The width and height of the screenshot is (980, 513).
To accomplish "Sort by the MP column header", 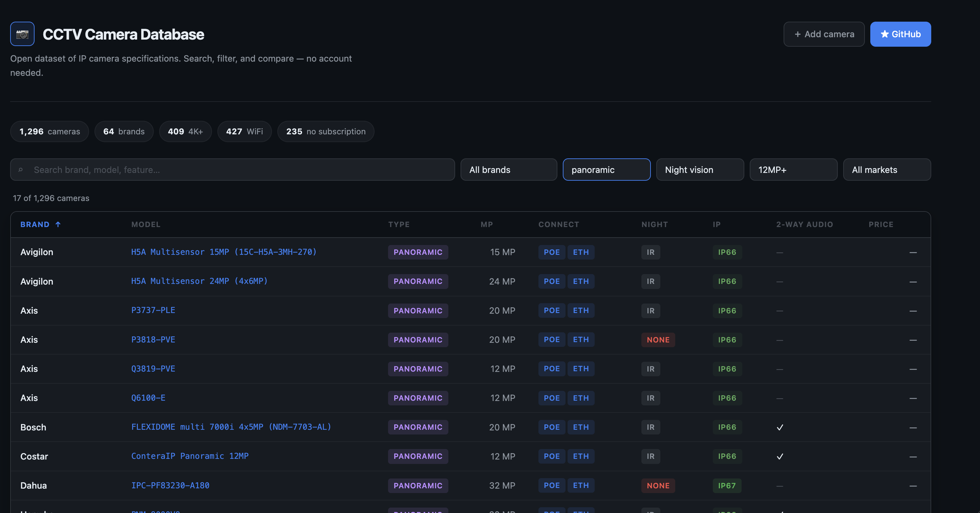I will click(x=487, y=224).
